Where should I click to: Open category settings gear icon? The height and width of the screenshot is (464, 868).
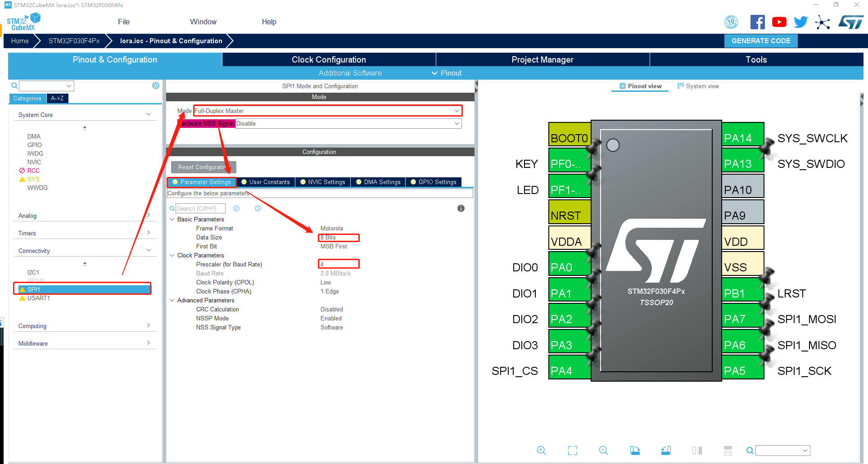click(x=156, y=86)
